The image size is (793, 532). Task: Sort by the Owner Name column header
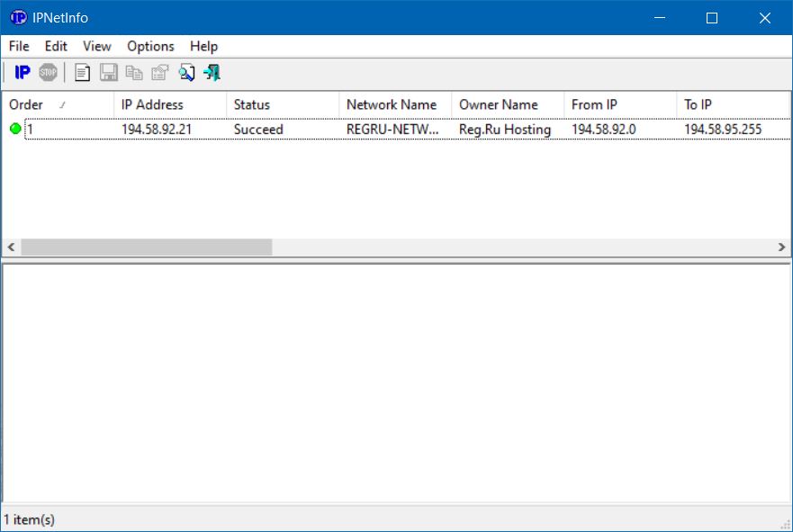pyautogui.click(x=508, y=104)
